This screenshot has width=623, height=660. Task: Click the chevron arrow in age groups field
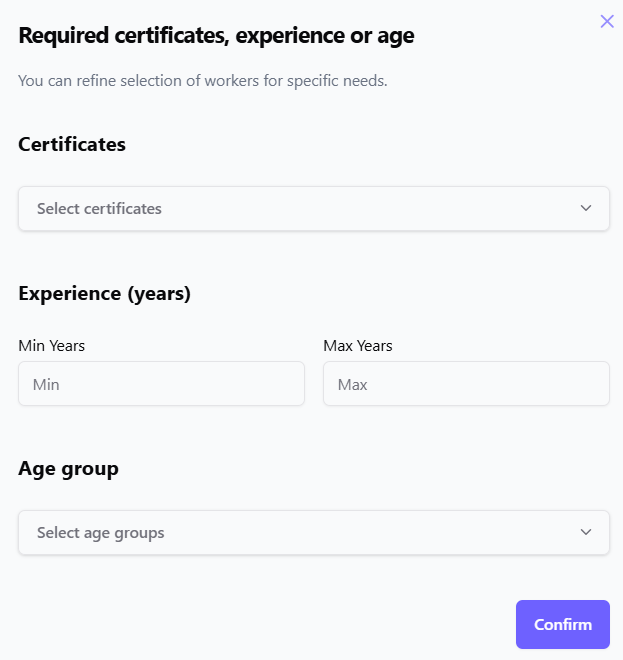click(586, 532)
